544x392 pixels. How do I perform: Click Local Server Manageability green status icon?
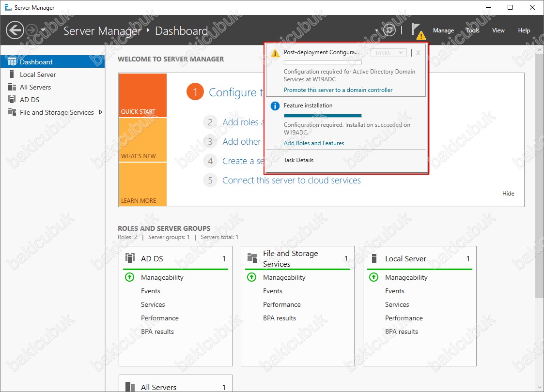coord(373,277)
